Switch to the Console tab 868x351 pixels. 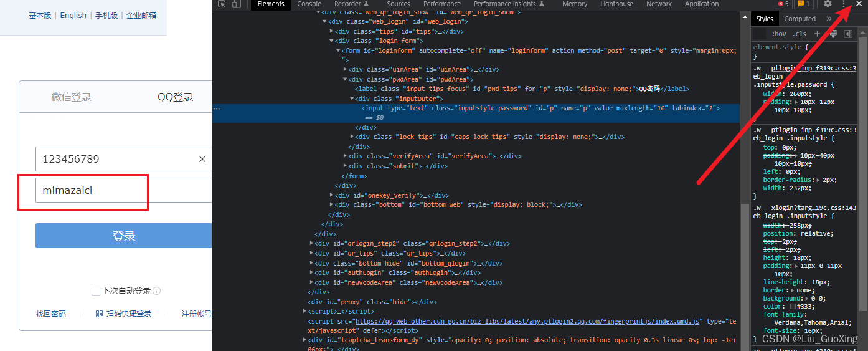[309, 4]
